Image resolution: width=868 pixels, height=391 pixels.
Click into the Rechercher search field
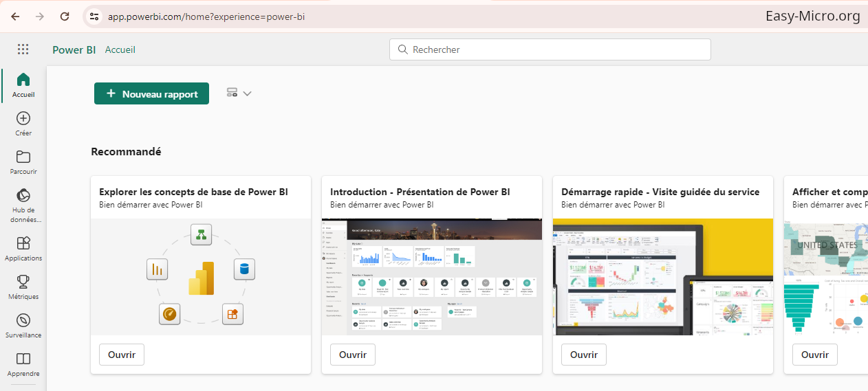[x=550, y=49]
